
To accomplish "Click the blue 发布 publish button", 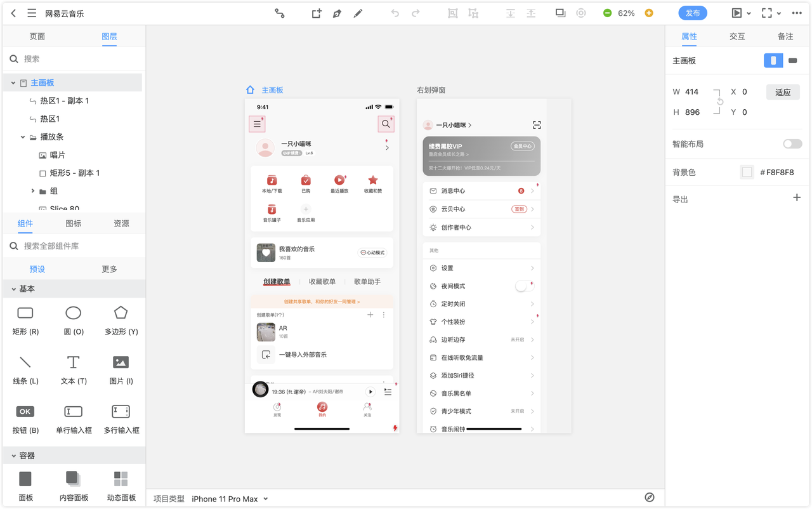I will click(x=693, y=13).
